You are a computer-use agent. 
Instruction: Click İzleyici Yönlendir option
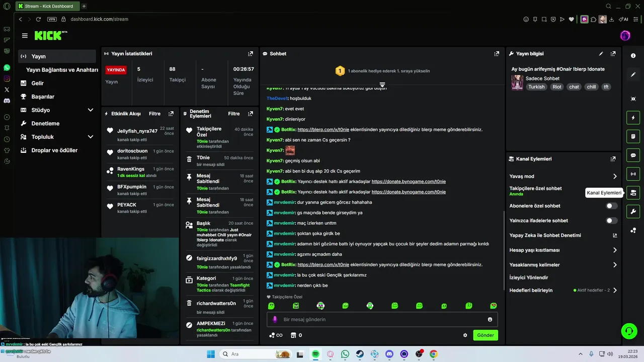tap(529, 278)
